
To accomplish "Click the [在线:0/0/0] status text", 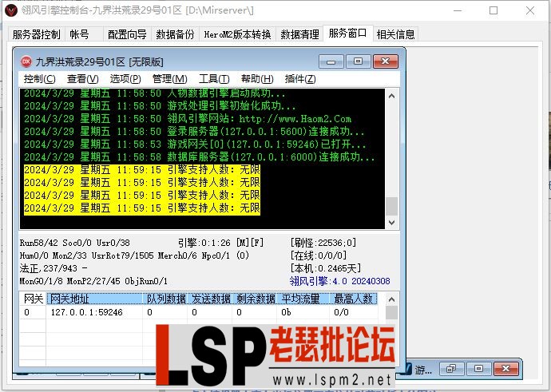I will pyautogui.click(x=318, y=255).
